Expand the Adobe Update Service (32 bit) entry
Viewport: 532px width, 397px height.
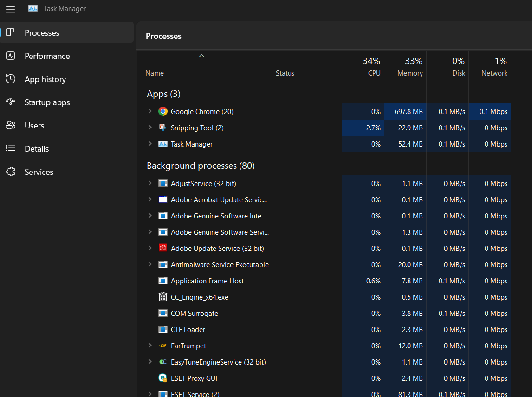pyautogui.click(x=150, y=248)
